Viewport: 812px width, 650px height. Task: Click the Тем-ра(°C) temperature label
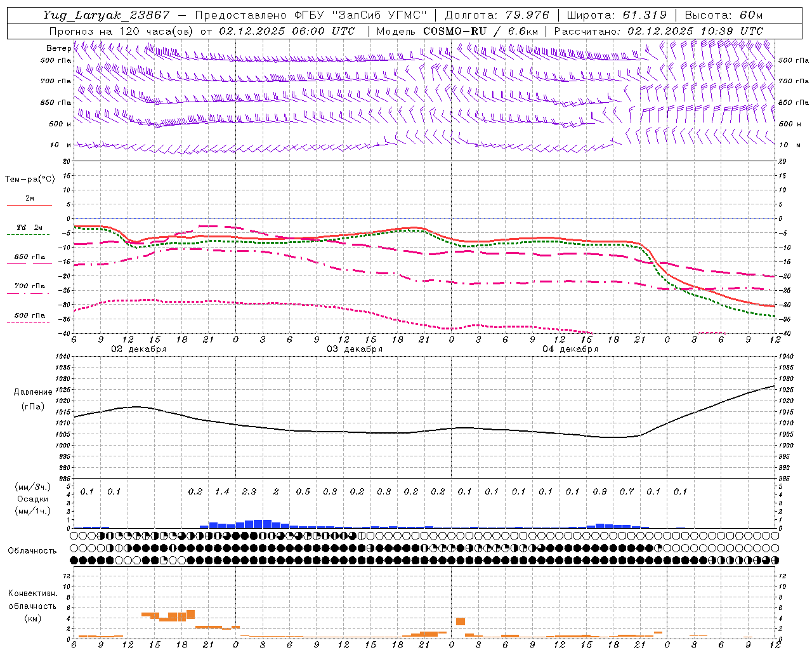click(x=30, y=180)
